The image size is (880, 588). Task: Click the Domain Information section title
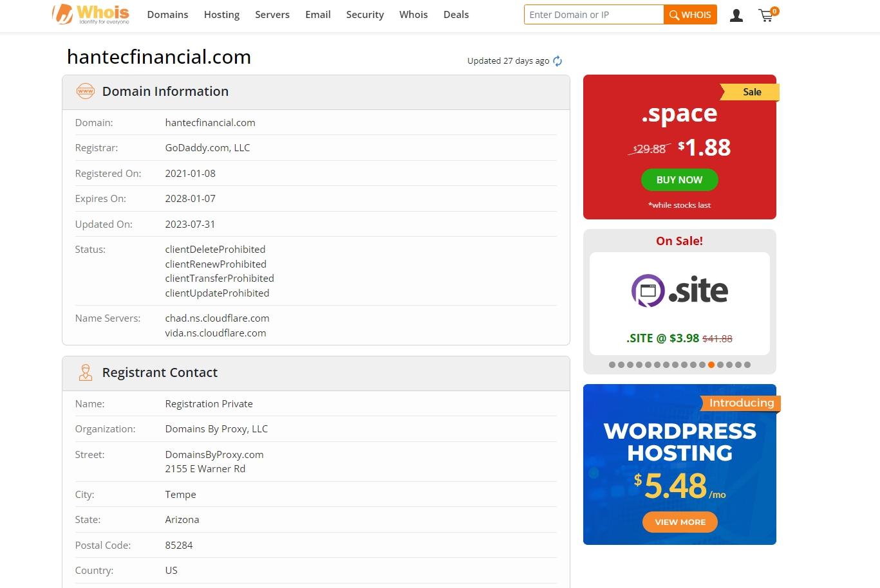(x=165, y=91)
